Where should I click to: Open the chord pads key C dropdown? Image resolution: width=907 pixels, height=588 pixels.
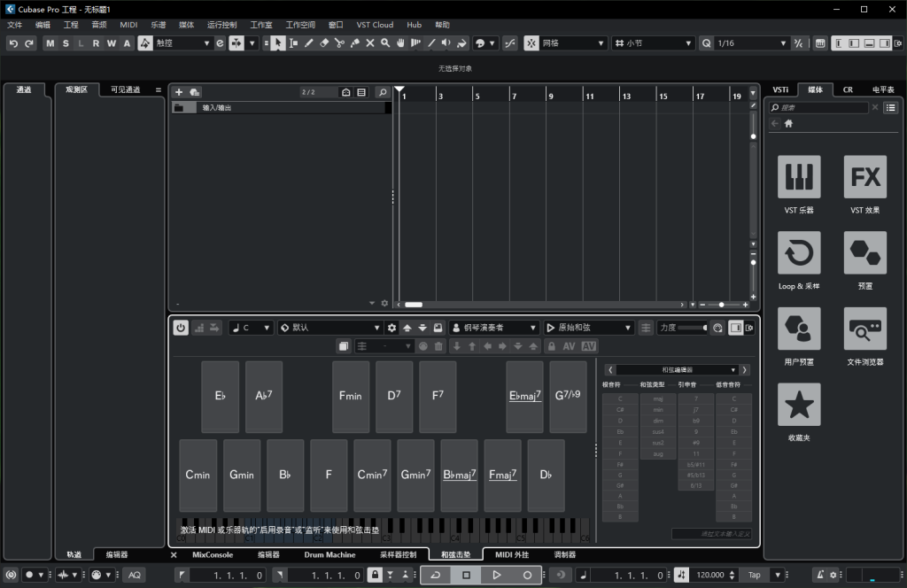point(251,328)
